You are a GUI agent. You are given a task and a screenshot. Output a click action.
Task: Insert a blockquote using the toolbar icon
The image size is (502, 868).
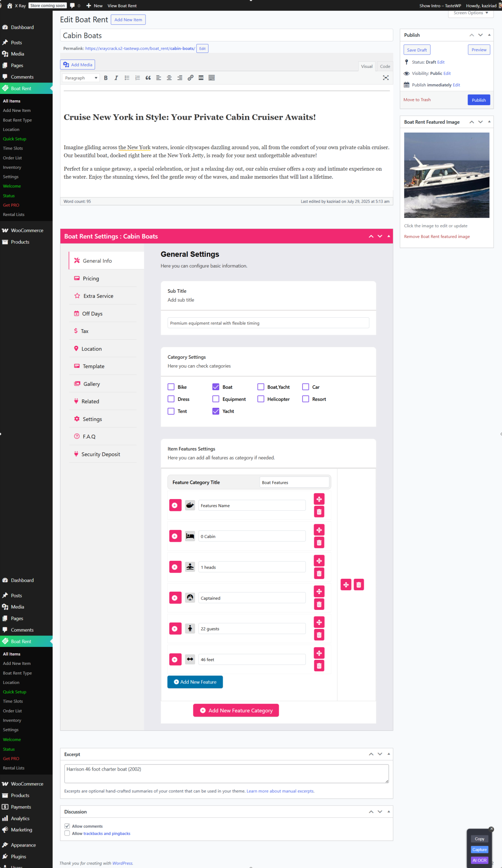click(x=148, y=78)
